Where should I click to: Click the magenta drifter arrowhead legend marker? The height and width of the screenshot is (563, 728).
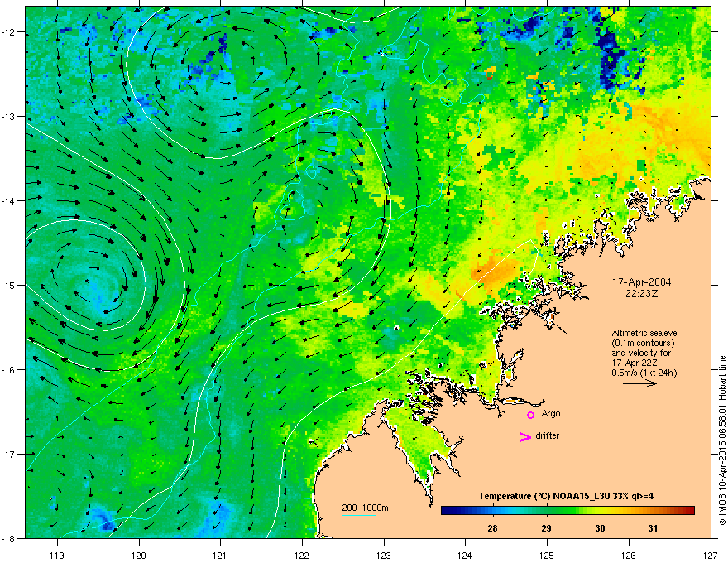[524, 436]
